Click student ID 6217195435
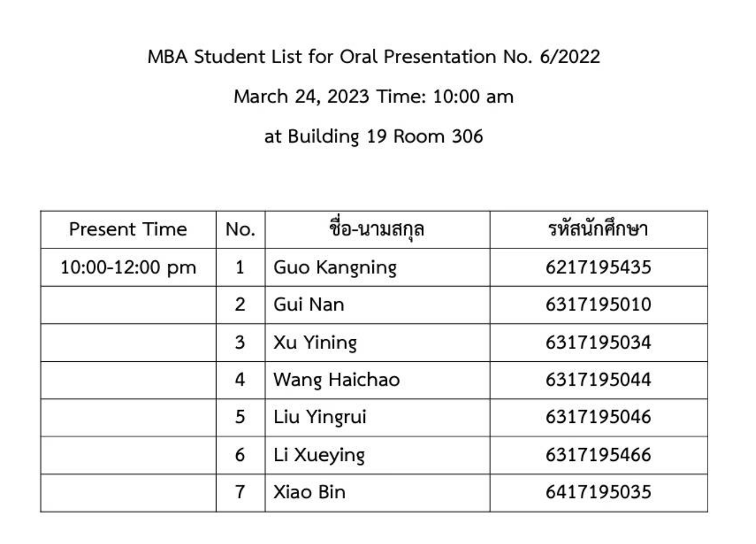Viewport: 756px width, 544px height. click(598, 267)
